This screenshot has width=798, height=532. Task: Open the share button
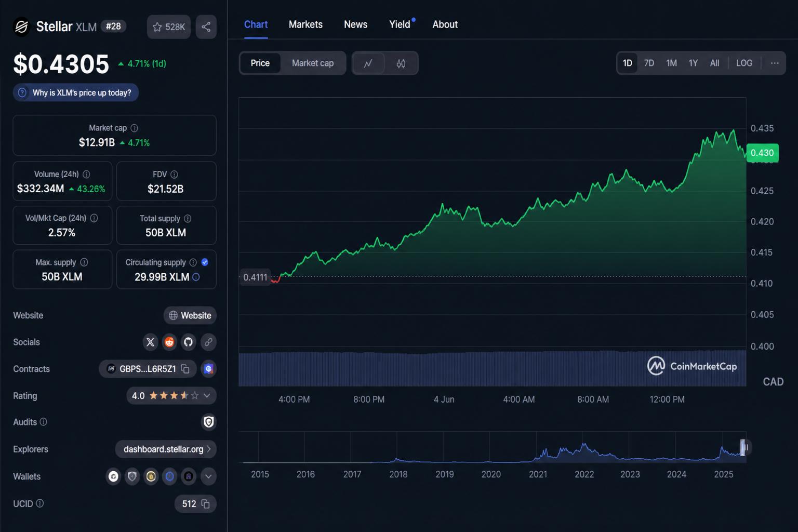[206, 27]
